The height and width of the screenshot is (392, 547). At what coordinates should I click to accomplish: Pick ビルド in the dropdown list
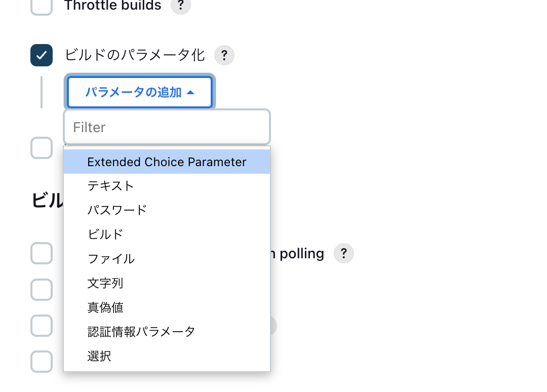(167, 234)
